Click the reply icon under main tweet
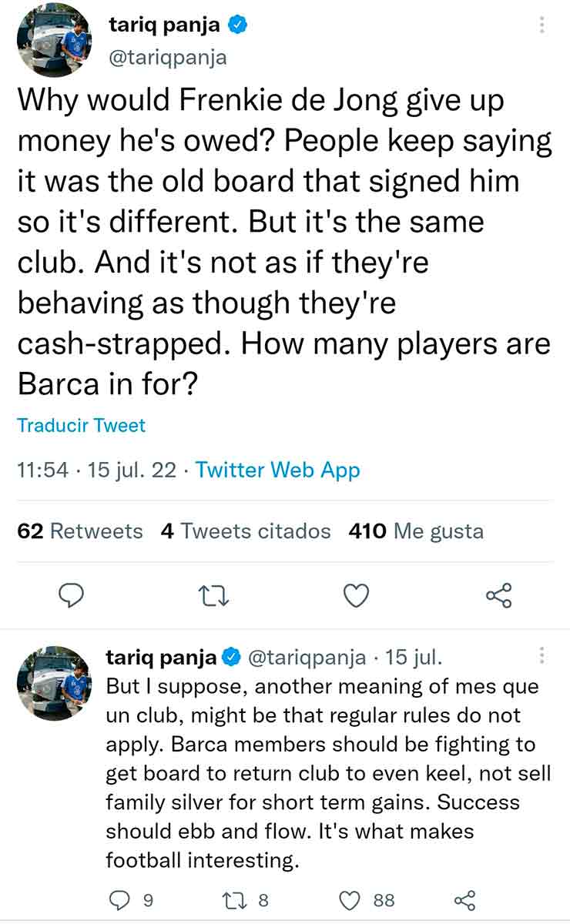570x924 pixels. (70, 595)
